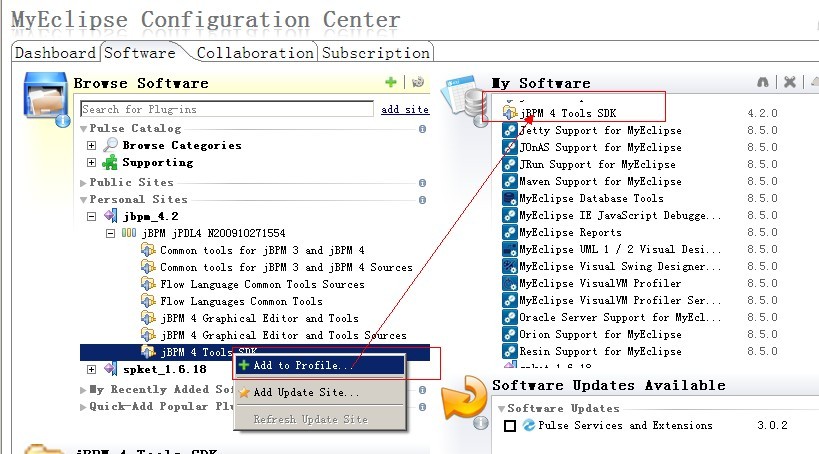The height and width of the screenshot is (454, 819).
Task: Select Common tools for jBPM 3 and jBPM 4 Sources
Action: pyautogui.click(x=286, y=267)
